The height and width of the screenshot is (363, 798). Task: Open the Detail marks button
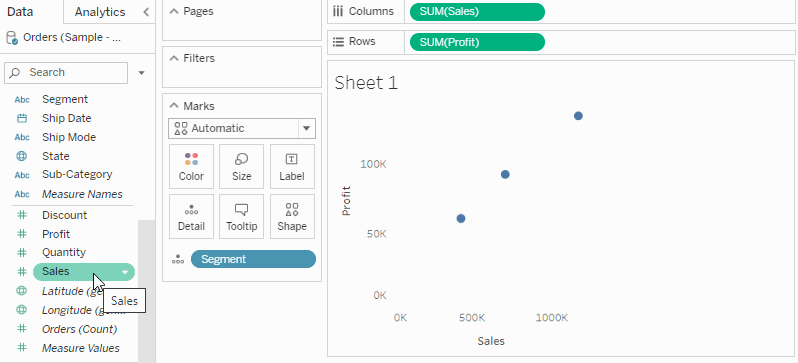click(191, 216)
